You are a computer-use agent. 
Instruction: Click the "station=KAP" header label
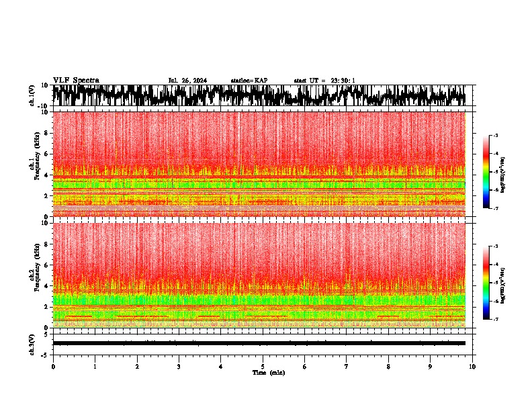pos(249,81)
